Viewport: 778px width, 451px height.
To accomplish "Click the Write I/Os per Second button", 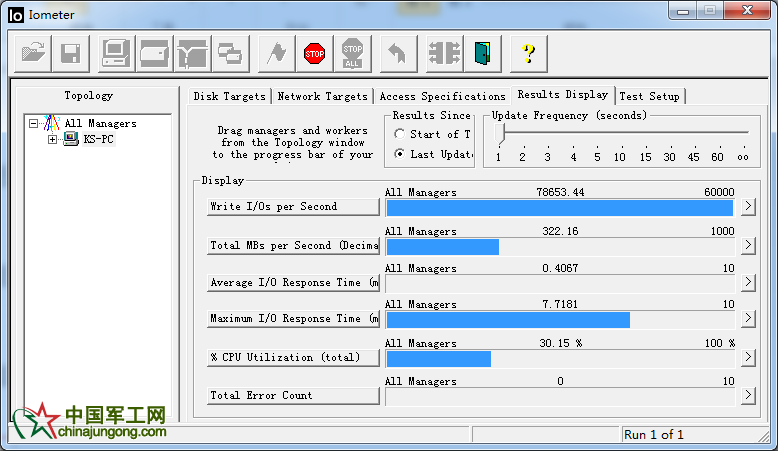I will click(292, 207).
